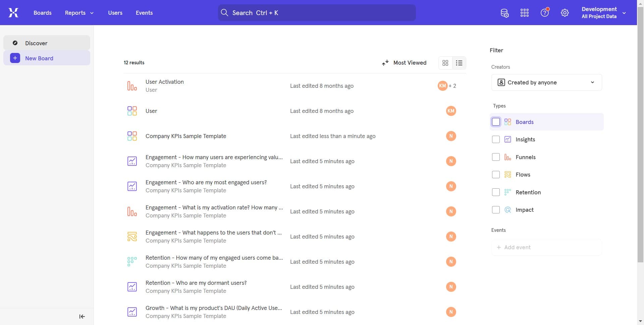Open the help menu with notification badge
Screen dimensions: 644x325
pyautogui.click(x=544, y=12)
